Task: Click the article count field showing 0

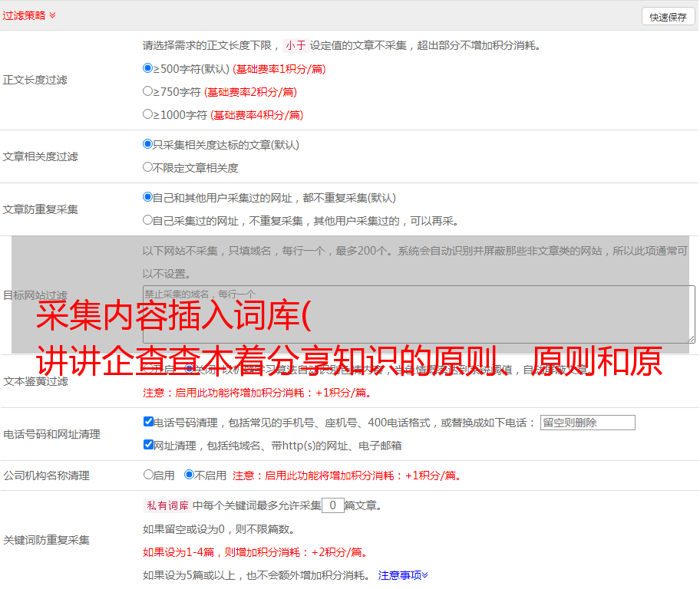Action: [332, 505]
